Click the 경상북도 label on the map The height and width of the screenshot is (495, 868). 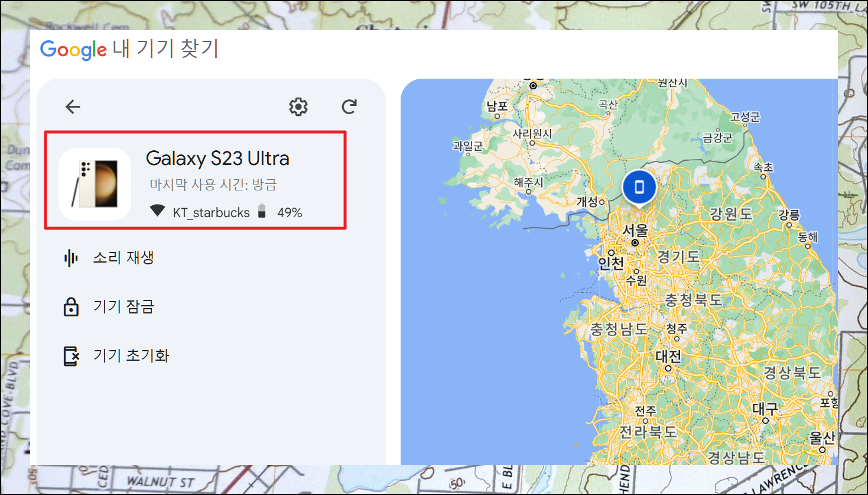tap(792, 373)
